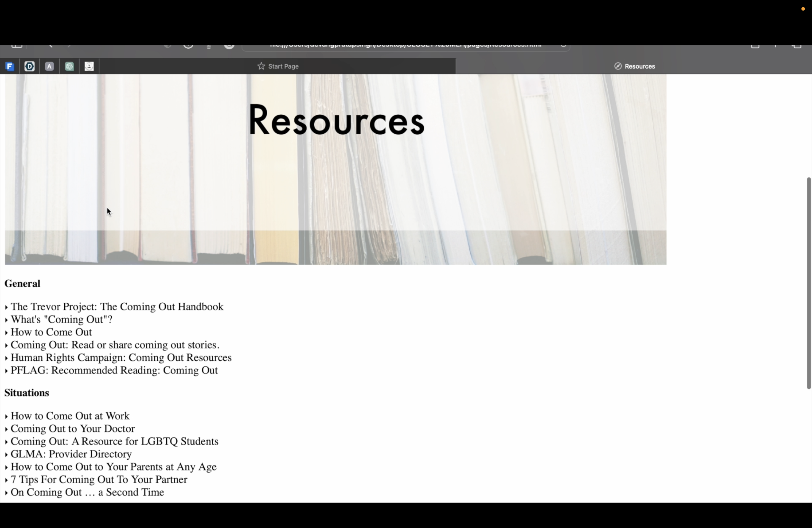Click the page's vertical scrollbar thumb

coord(808,283)
